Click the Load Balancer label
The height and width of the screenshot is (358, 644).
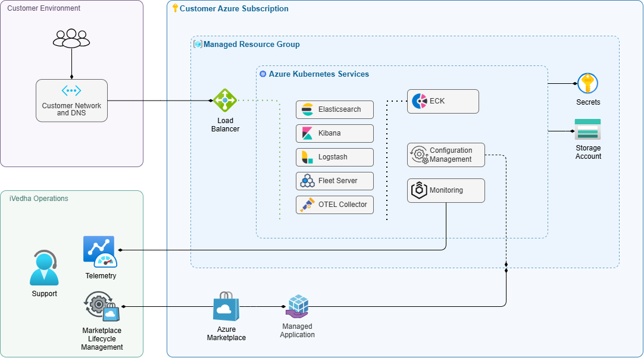point(225,125)
